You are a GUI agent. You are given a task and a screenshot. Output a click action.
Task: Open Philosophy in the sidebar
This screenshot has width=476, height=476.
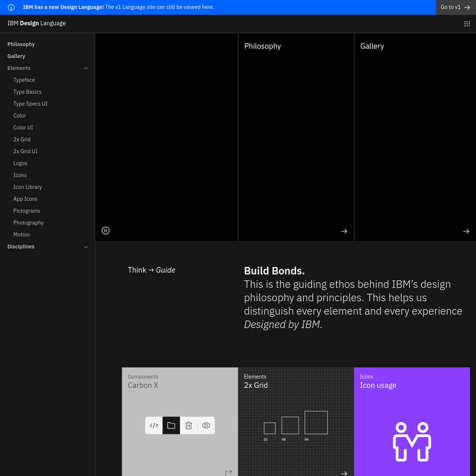click(x=21, y=44)
